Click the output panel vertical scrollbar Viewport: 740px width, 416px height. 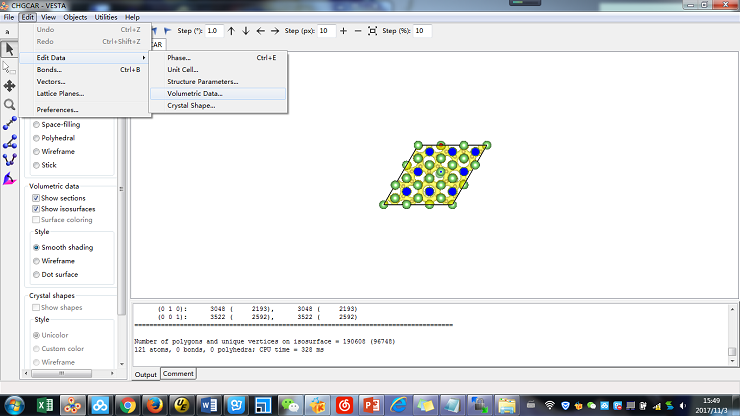pyautogui.click(x=732, y=331)
